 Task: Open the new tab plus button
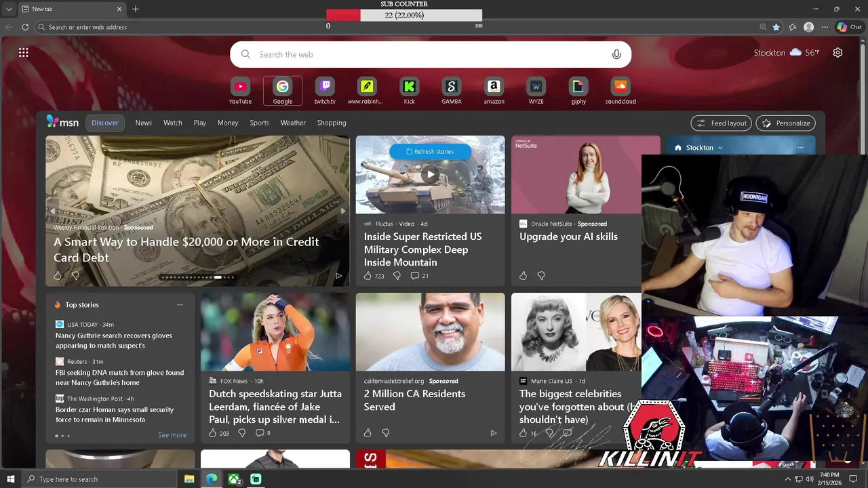pos(136,9)
